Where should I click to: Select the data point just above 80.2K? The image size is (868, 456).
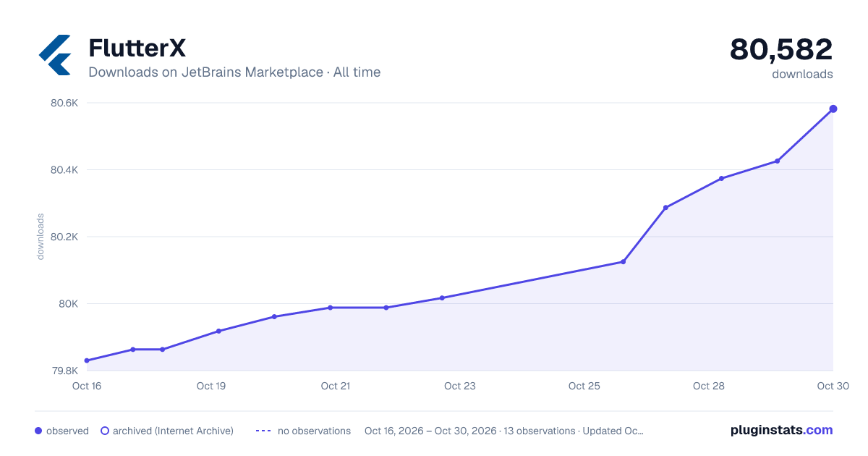pos(665,208)
